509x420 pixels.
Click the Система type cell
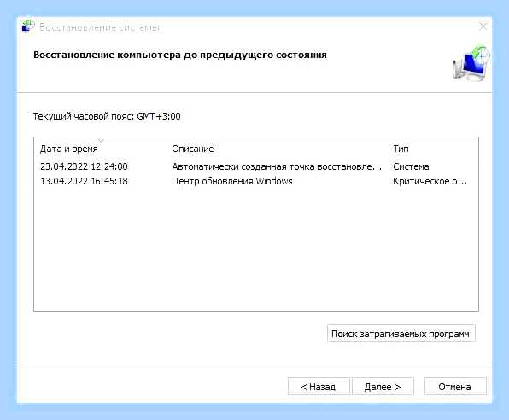point(411,166)
